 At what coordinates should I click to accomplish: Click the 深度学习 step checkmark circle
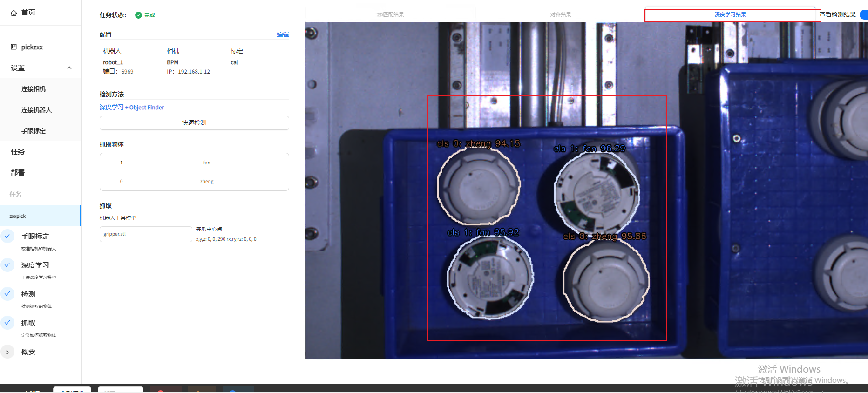tap(7, 265)
